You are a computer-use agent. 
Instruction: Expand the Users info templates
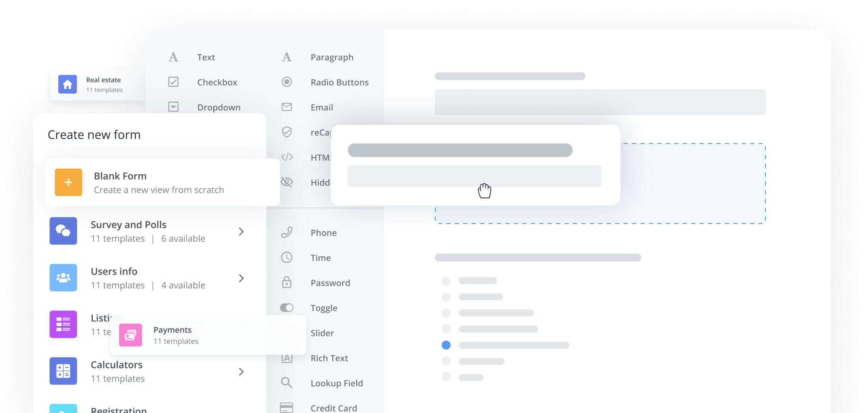pyautogui.click(x=241, y=278)
